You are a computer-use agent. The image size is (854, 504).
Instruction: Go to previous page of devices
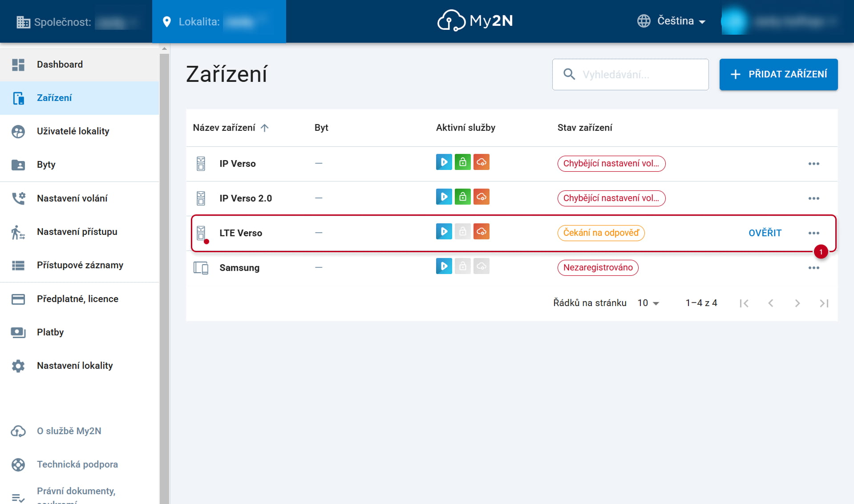(771, 303)
